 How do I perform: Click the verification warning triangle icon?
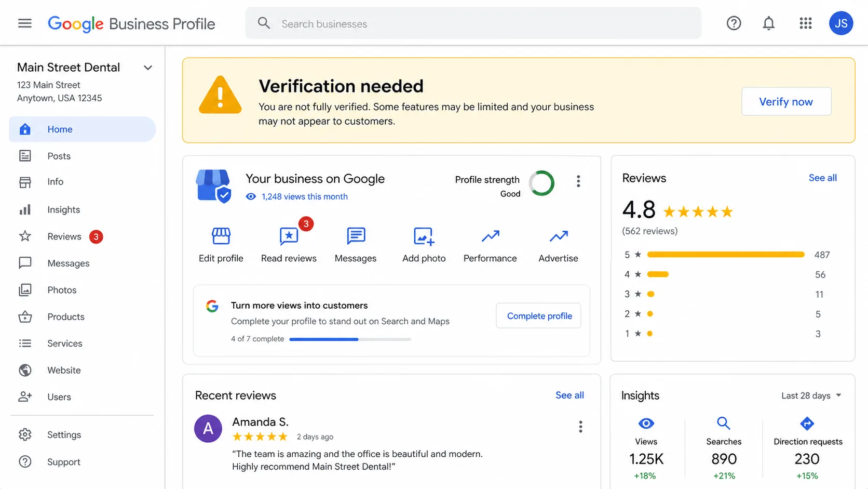point(220,95)
